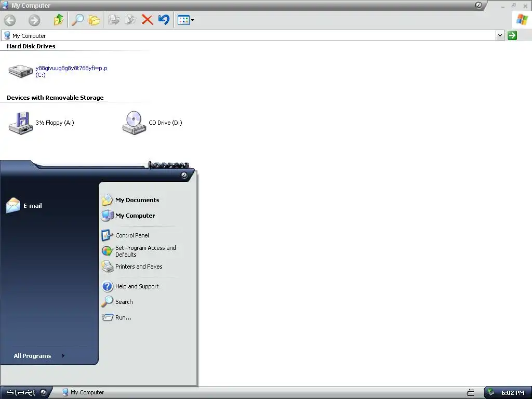The height and width of the screenshot is (399, 532).
Task: Click the blue Undo arrow icon
Action: coord(164,19)
